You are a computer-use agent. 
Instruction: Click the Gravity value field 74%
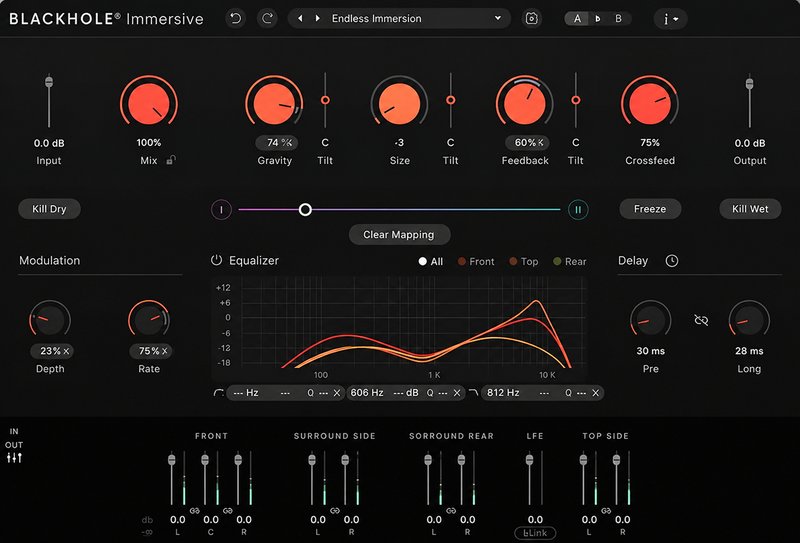click(277, 143)
